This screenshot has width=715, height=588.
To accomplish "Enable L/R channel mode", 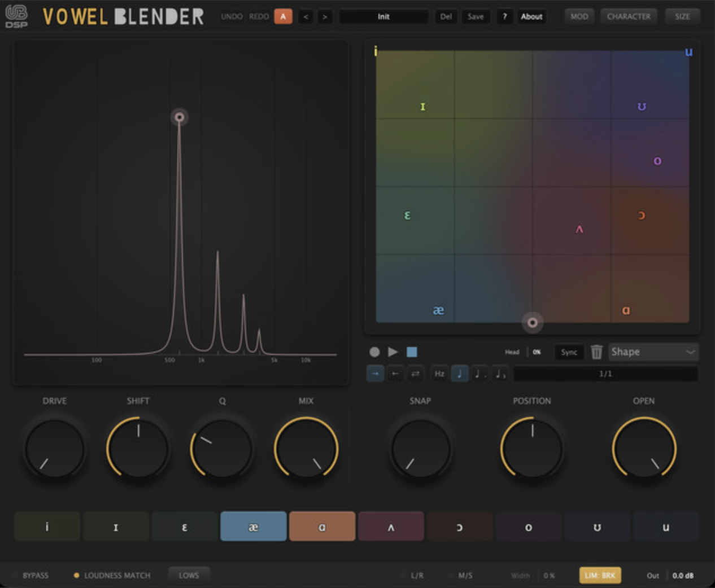I will tap(412, 576).
